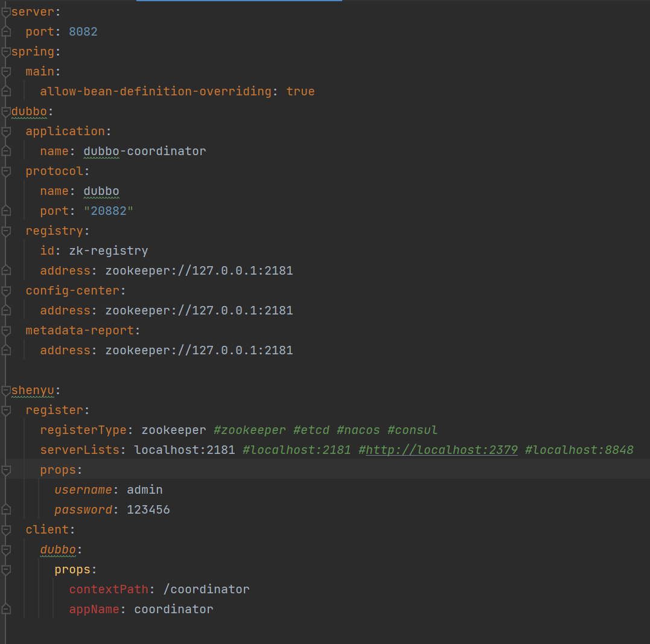Click the 'dubbo-coordinator' application name value
The width and height of the screenshot is (650, 644).
tap(145, 151)
